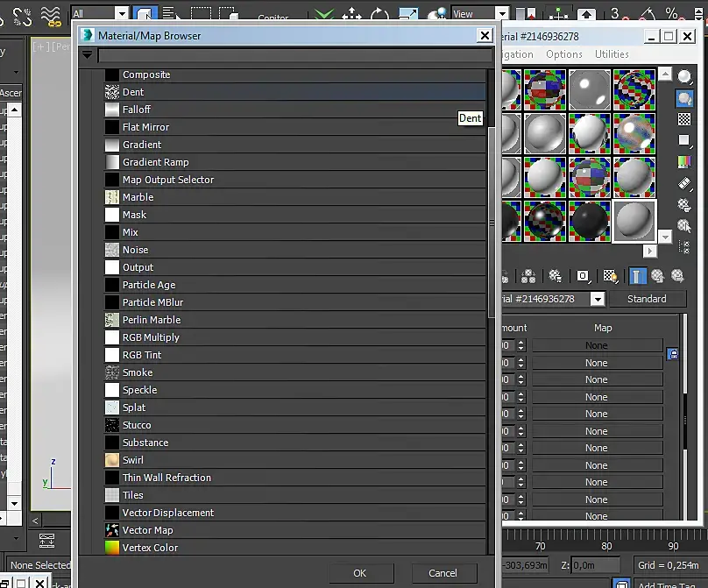Toggle Show End Result icon

pos(637,276)
